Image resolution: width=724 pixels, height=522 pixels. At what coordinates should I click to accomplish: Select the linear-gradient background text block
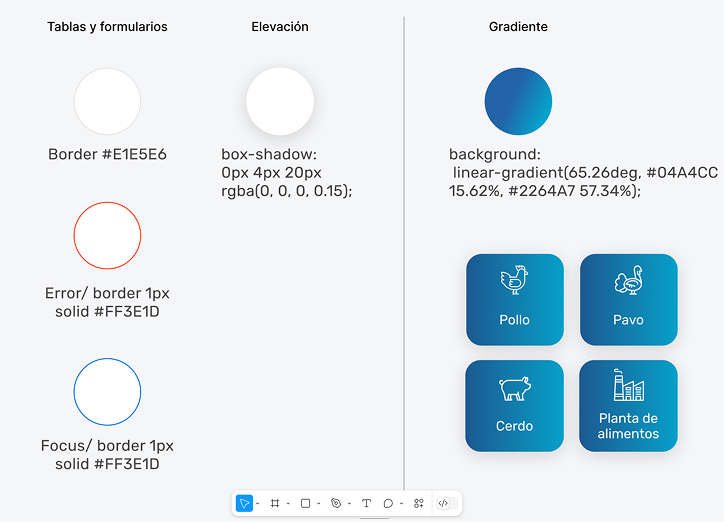pos(583,172)
